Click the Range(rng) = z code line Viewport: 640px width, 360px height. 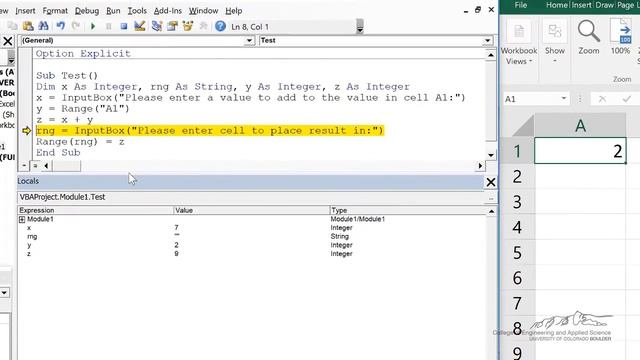(80, 142)
